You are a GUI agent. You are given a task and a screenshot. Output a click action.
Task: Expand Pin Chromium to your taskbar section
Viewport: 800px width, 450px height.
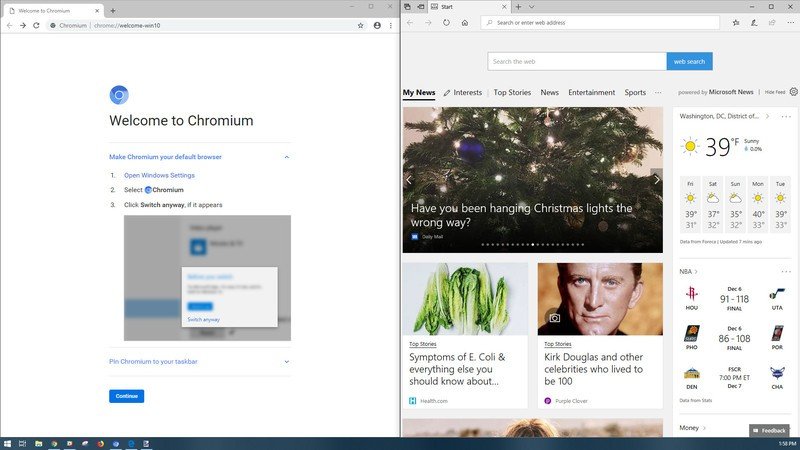[x=287, y=362]
